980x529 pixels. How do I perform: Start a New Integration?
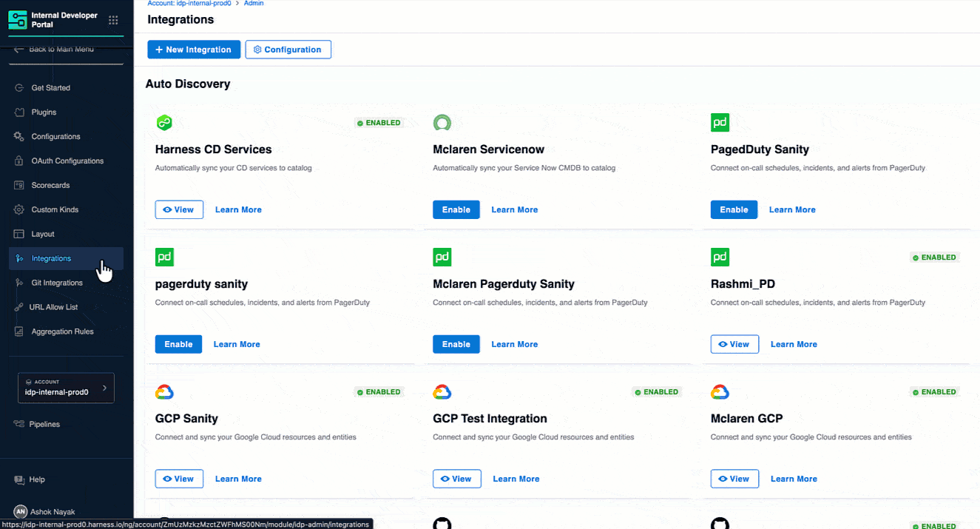pyautogui.click(x=194, y=49)
